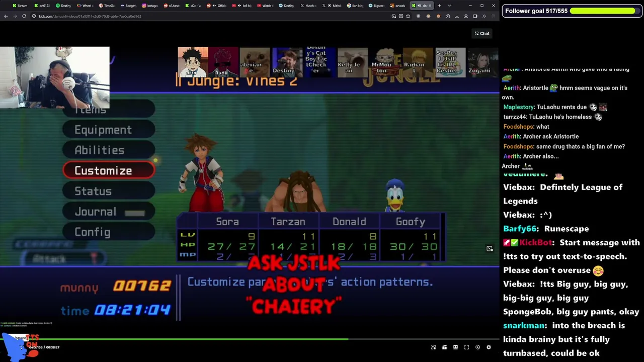Click username Viebax on League of Legends message

[x=519, y=187]
